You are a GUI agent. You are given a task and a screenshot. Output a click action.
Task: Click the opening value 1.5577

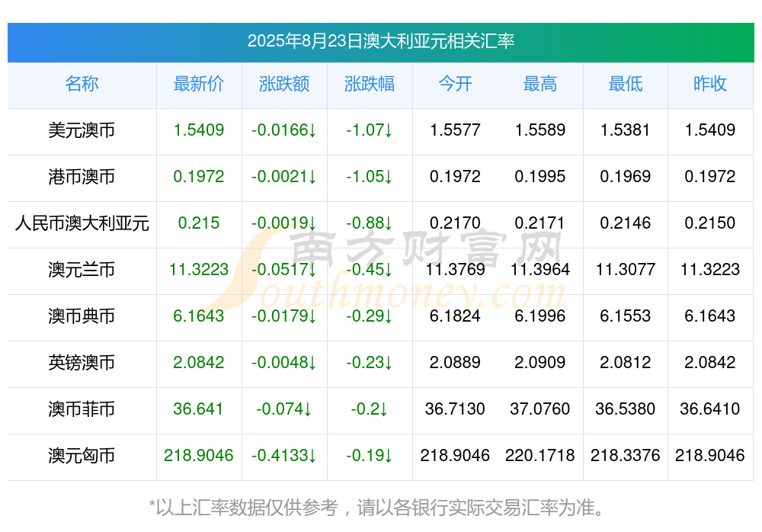pos(455,130)
